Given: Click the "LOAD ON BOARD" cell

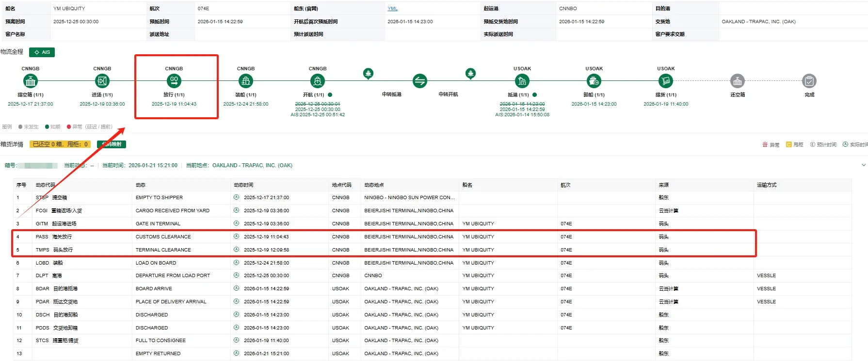Looking at the screenshot, I should pos(156,263).
